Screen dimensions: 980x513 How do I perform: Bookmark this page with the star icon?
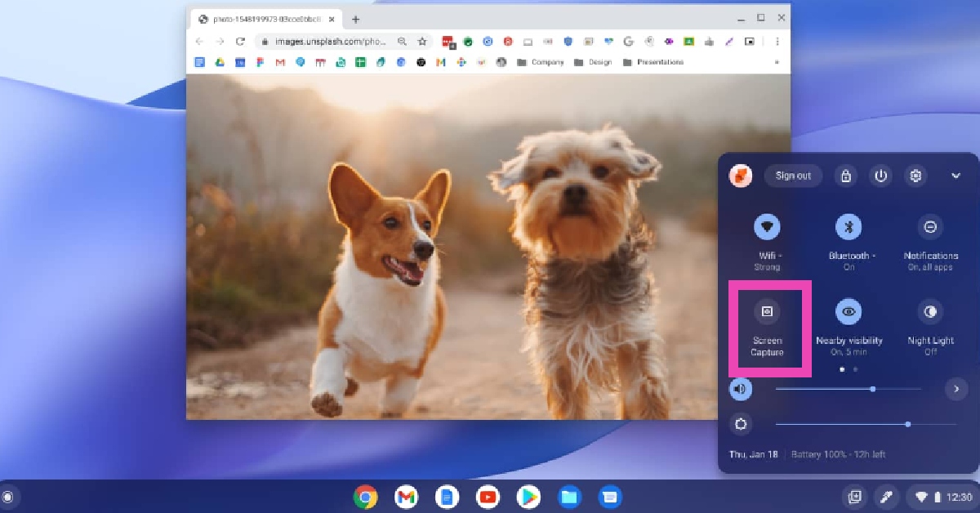pos(422,41)
